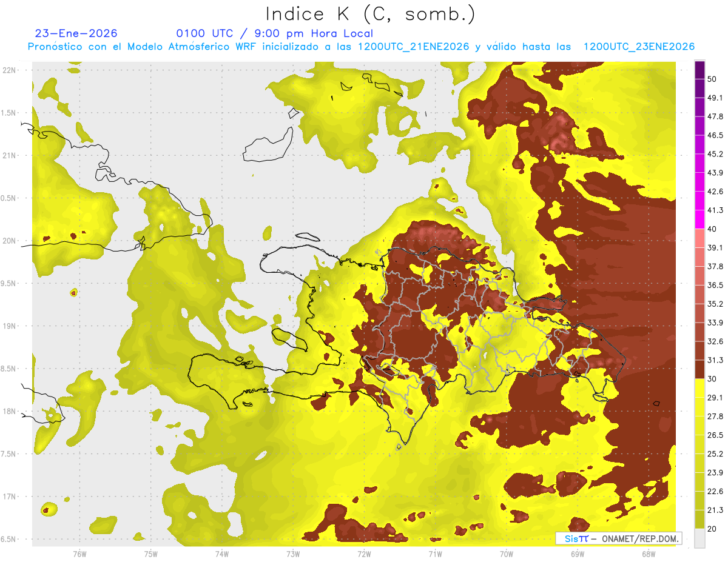
Task: Click the "21N" latitude label
Action: point(9,155)
